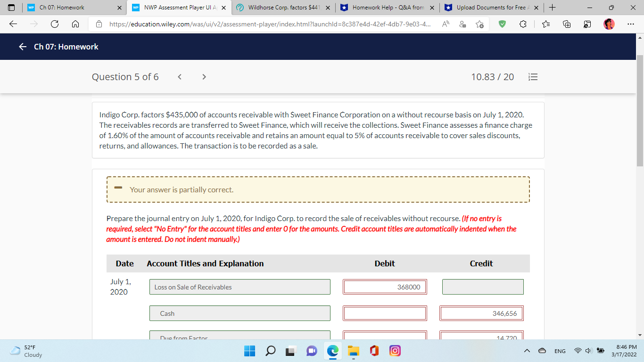The image size is (644, 362).
Task: Switch to the Wildhorse Corp tab
Action: 281,8
